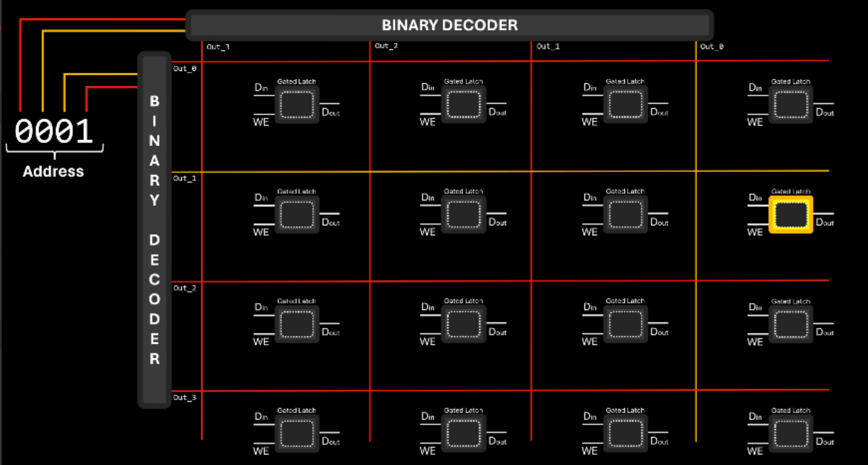
Task: Click the Out_1 row label beside vertical decoder
Action: click(x=184, y=179)
